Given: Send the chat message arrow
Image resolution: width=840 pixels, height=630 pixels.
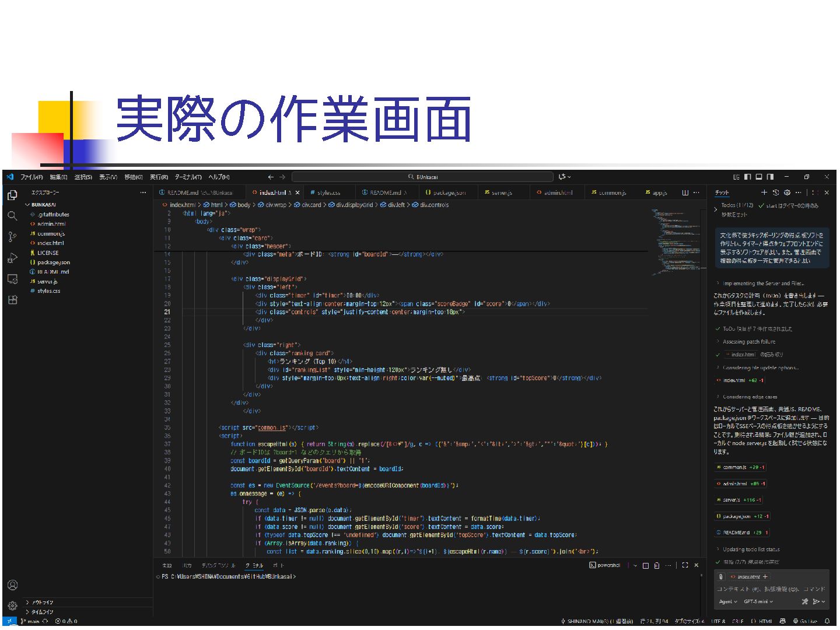Looking at the screenshot, I should 816,601.
